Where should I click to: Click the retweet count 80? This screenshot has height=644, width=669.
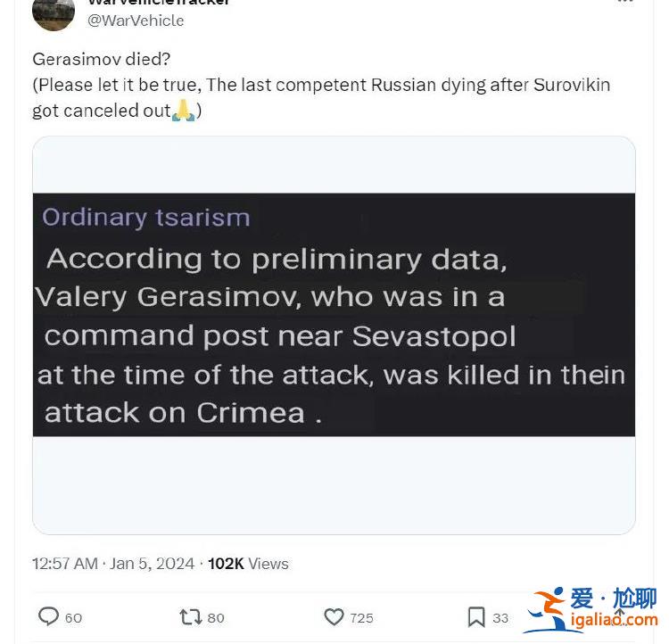(x=216, y=617)
